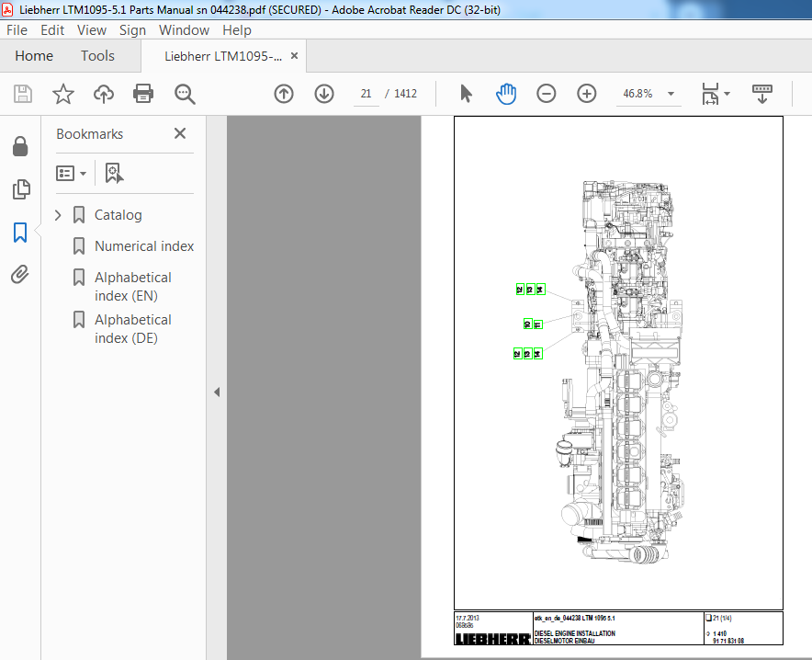The image size is (812, 660).
Task: Click the Save file icon
Action: (23, 94)
